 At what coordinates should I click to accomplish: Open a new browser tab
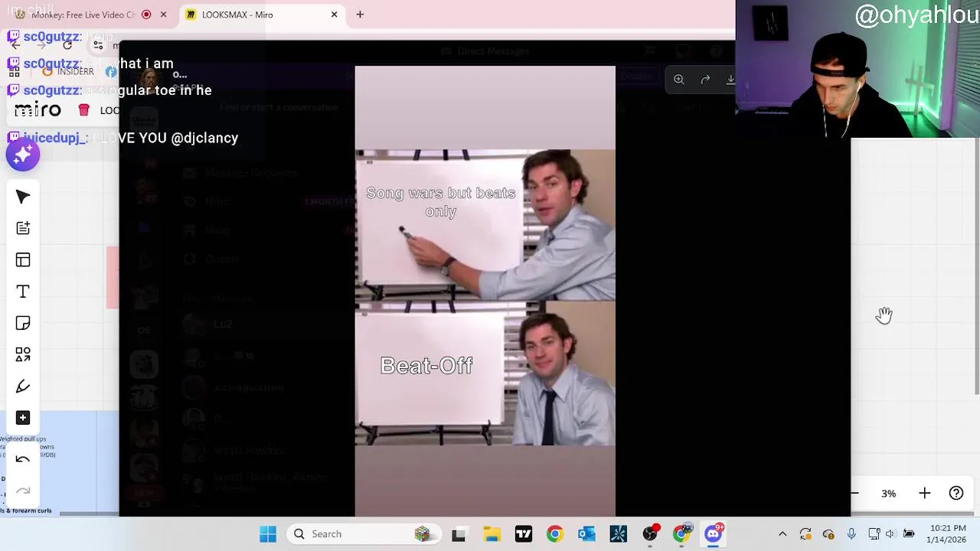tap(360, 15)
